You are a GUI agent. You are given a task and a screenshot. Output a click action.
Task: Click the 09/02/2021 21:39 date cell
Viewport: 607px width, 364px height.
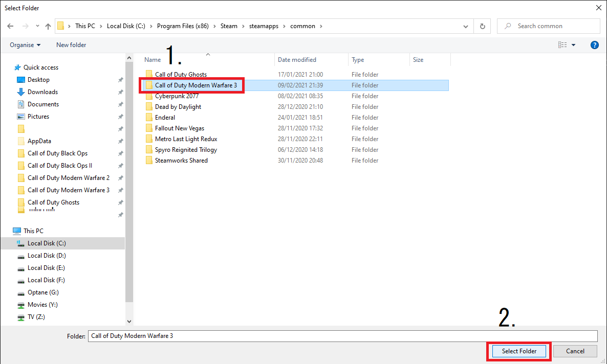[300, 85]
